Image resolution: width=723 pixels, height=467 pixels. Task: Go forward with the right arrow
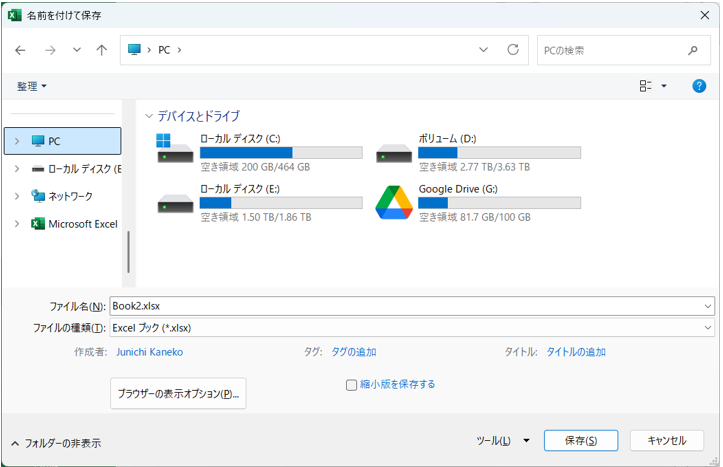(x=50, y=50)
